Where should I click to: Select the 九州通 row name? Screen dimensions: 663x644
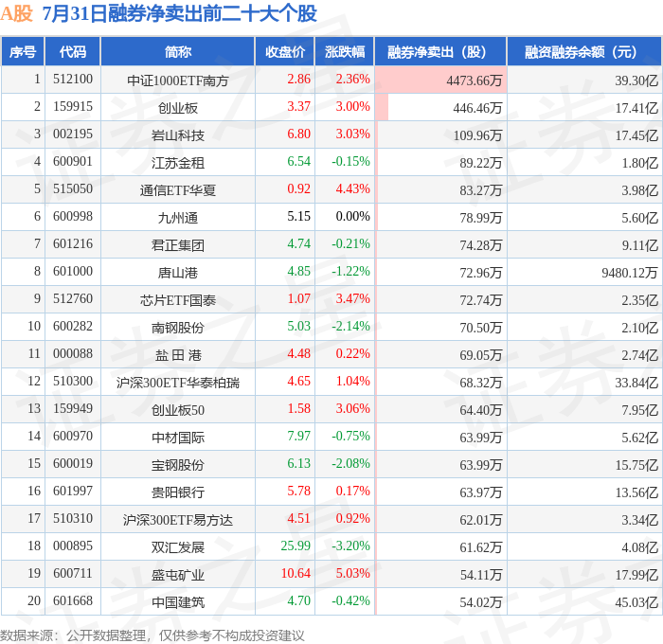point(178,218)
